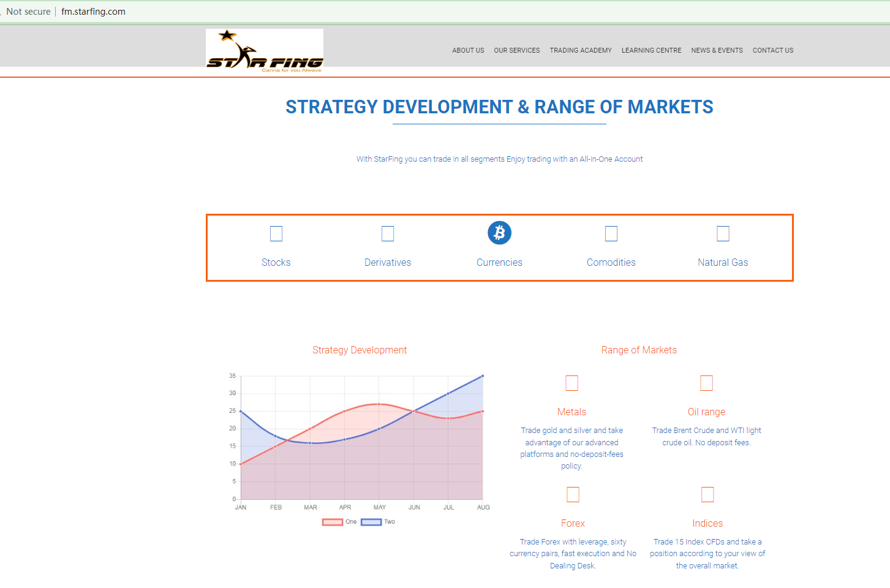This screenshot has width=890, height=588.
Task: Click the 'Range of Markets' heading
Action: coord(639,350)
